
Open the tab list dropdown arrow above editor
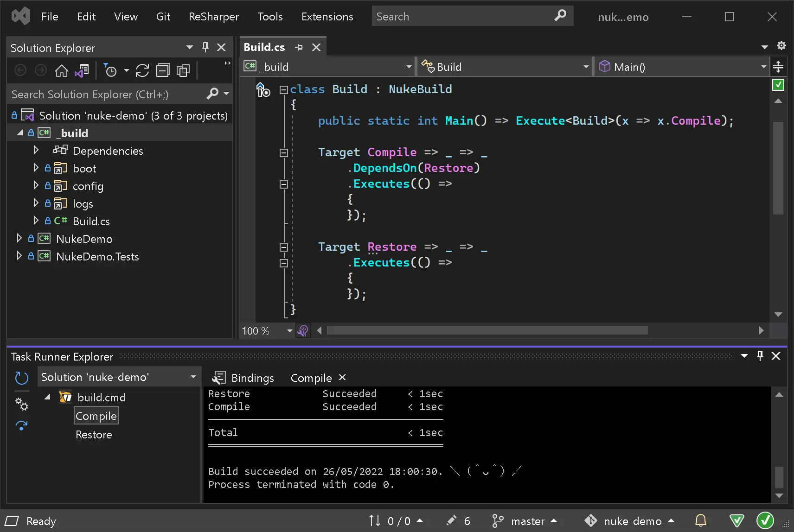pos(765,47)
